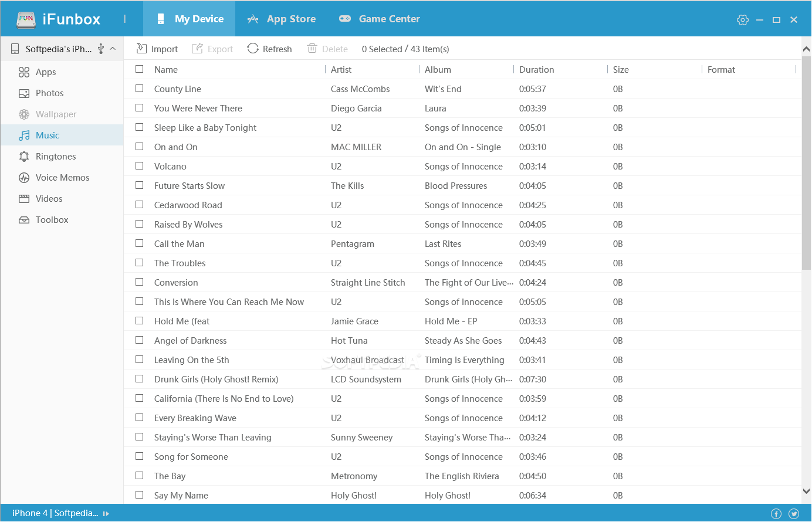This screenshot has height=522, width=812.
Task: Select the Every Breaking Wave checkbox
Action: point(140,418)
